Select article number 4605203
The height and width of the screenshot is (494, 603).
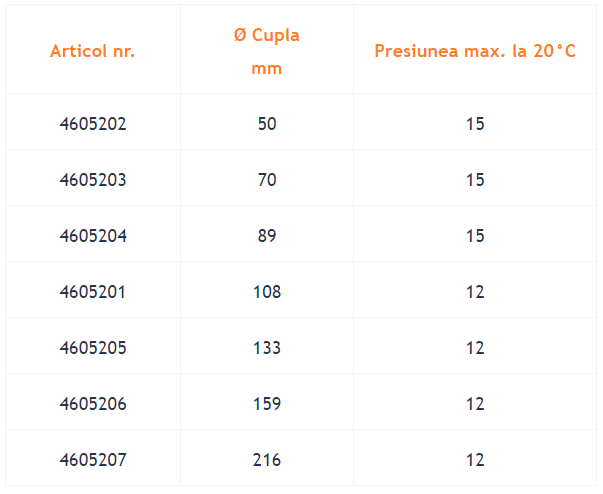coord(93,180)
